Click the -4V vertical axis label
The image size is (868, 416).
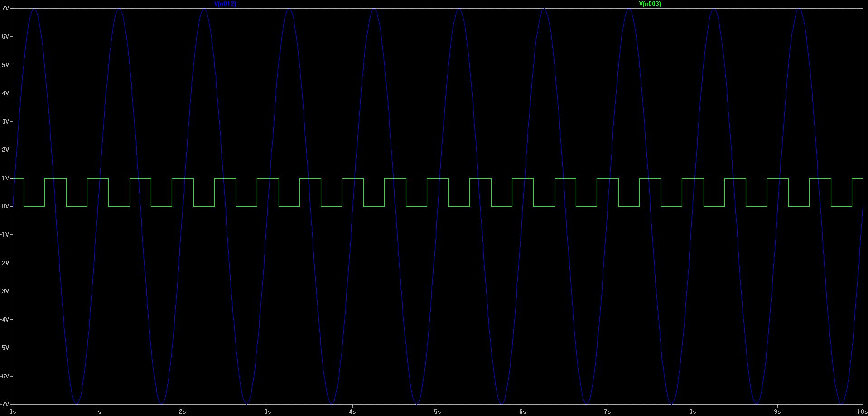(5, 320)
